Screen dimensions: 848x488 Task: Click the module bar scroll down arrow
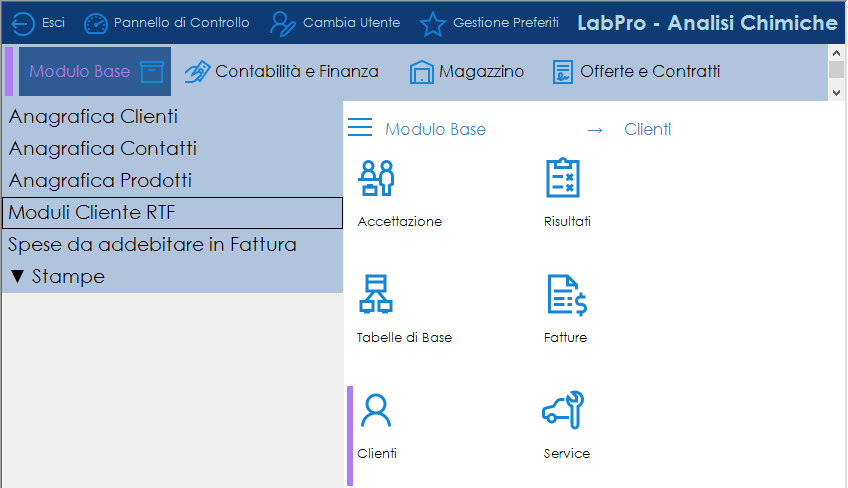tap(836, 93)
